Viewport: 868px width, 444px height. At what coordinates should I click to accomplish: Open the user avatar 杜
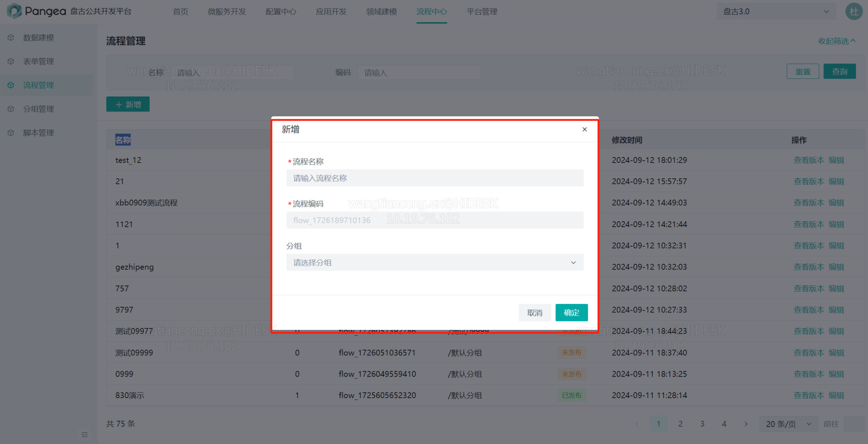(x=854, y=11)
